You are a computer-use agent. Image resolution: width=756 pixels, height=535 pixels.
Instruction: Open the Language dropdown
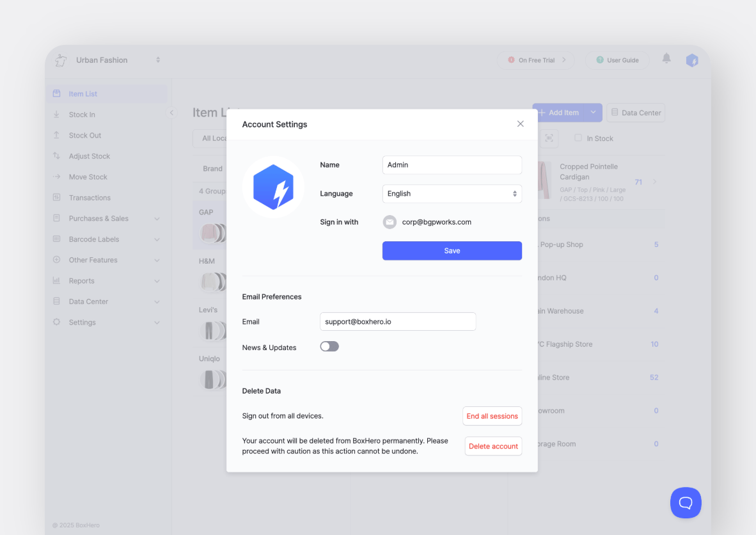click(x=452, y=193)
